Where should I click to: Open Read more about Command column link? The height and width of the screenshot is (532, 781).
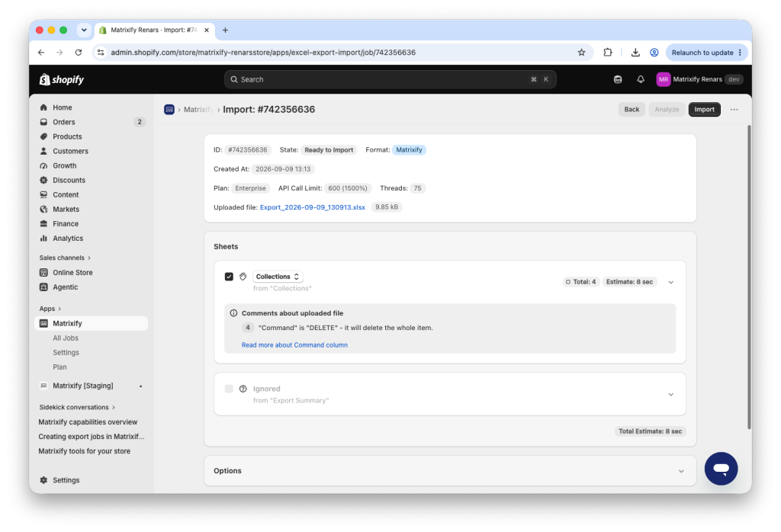coord(294,345)
